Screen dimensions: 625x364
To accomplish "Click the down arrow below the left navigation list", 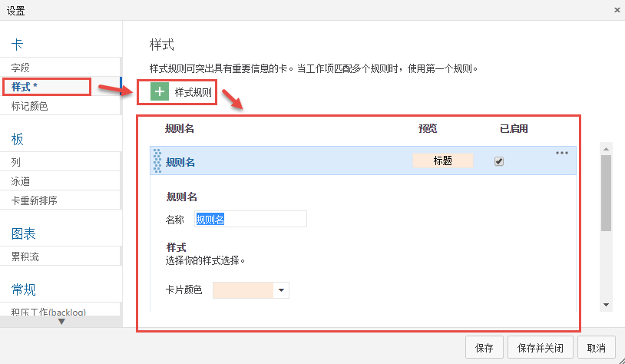I will 61,321.
